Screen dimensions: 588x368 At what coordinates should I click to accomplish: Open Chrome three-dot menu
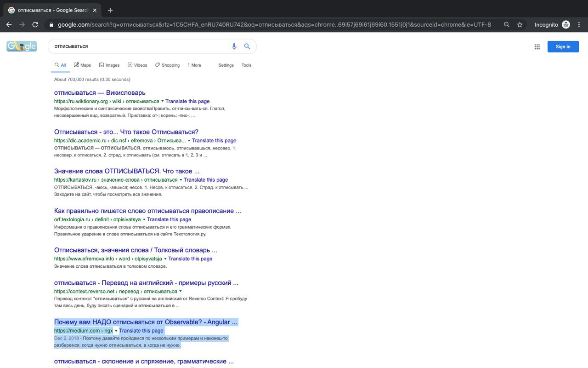click(x=579, y=25)
